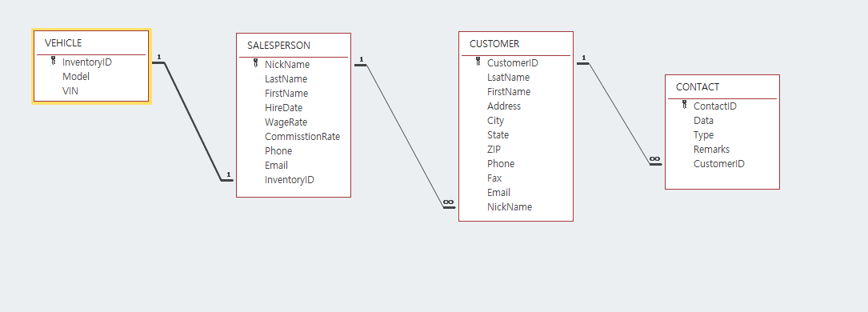Select Phone field in CUSTOMER table
868x312 pixels.
click(x=501, y=164)
